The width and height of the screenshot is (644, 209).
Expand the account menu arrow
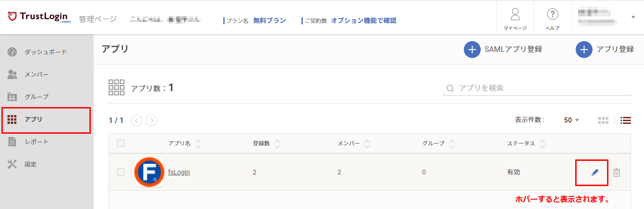(633, 17)
